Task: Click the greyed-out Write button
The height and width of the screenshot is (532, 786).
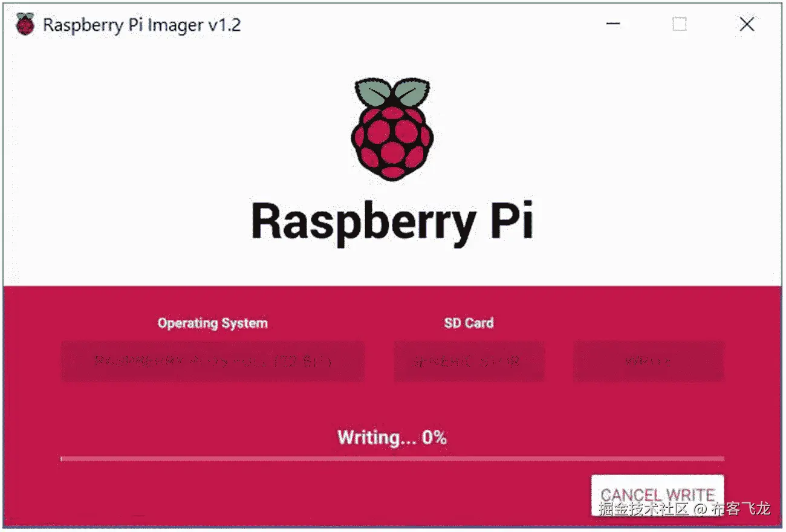Action: click(649, 362)
